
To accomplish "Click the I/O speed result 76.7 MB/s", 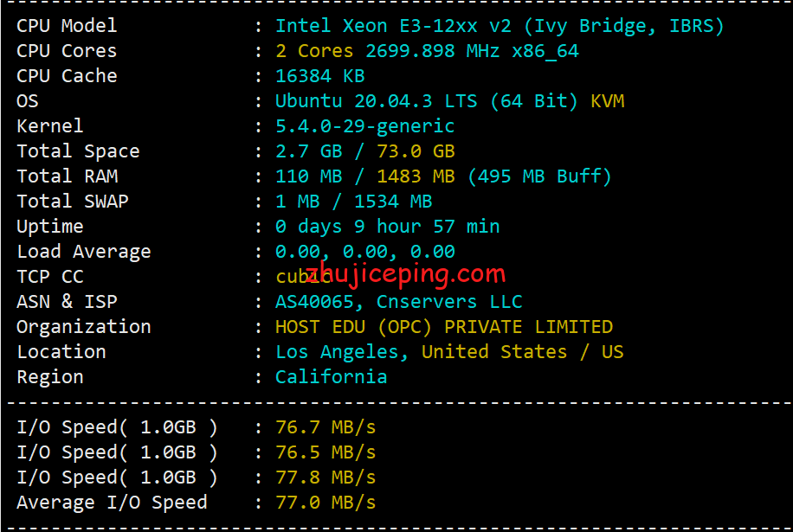I will coord(326,427).
